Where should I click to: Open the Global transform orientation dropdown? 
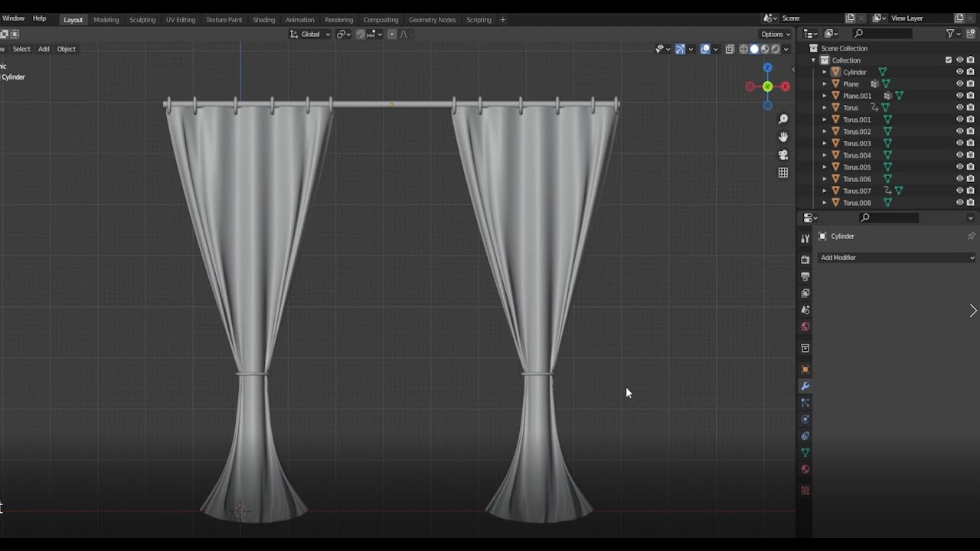point(310,34)
